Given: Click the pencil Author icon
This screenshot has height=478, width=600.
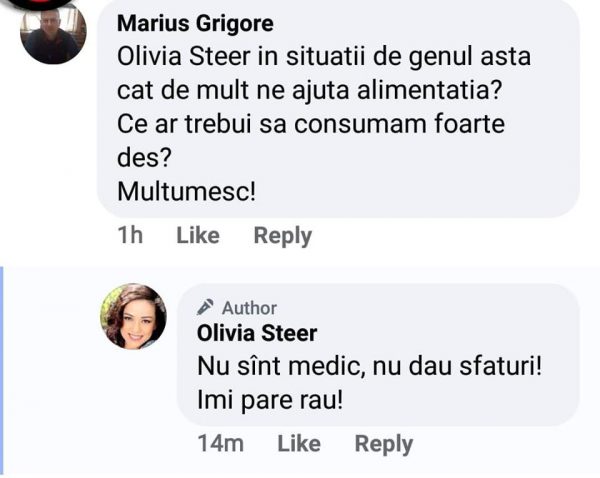Looking at the screenshot, I should [x=206, y=307].
